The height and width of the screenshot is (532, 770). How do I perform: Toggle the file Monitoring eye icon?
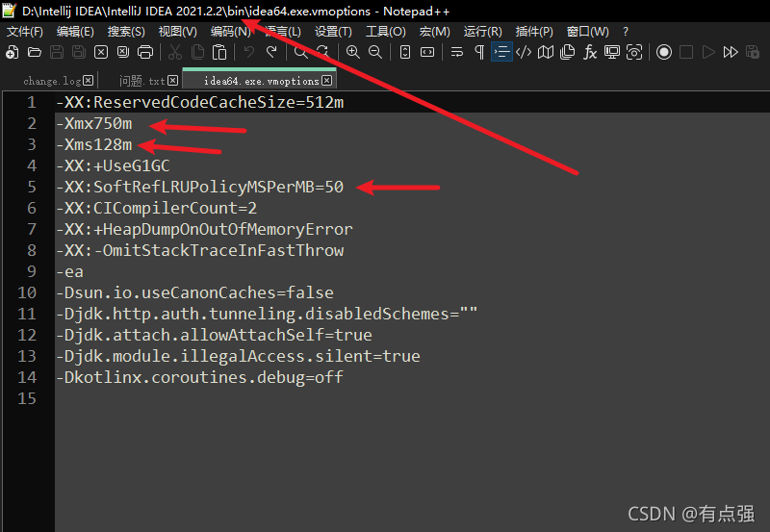[634, 52]
